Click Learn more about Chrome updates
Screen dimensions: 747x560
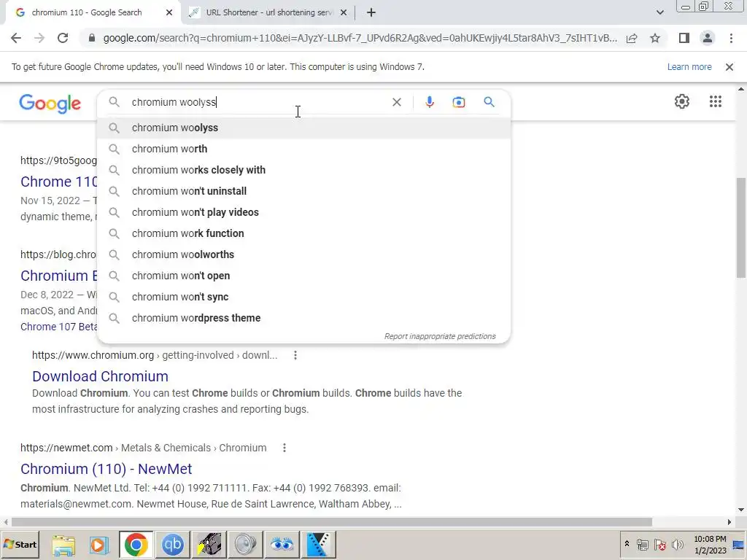pyautogui.click(x=689, y=67)
